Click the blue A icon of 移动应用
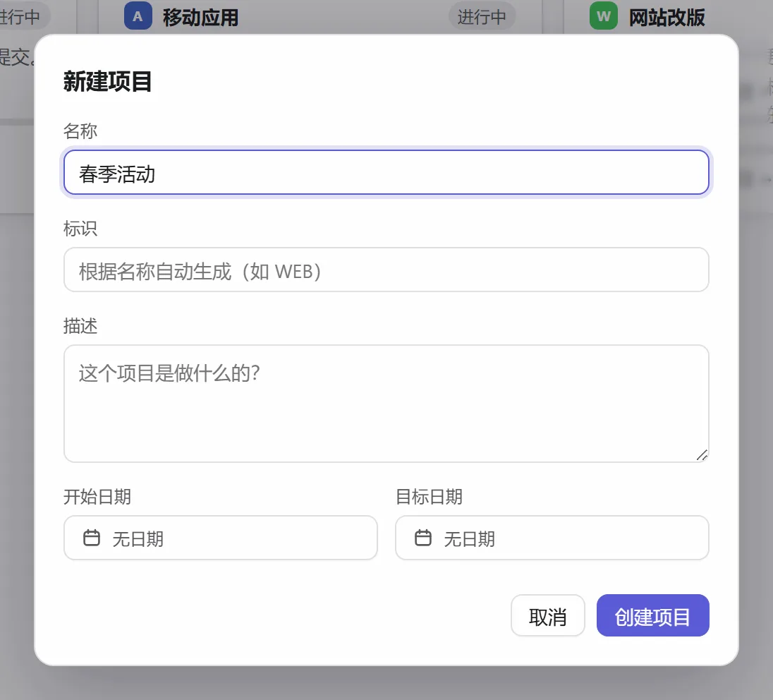This screenshot has width=773, height=700. click(138, 16)
